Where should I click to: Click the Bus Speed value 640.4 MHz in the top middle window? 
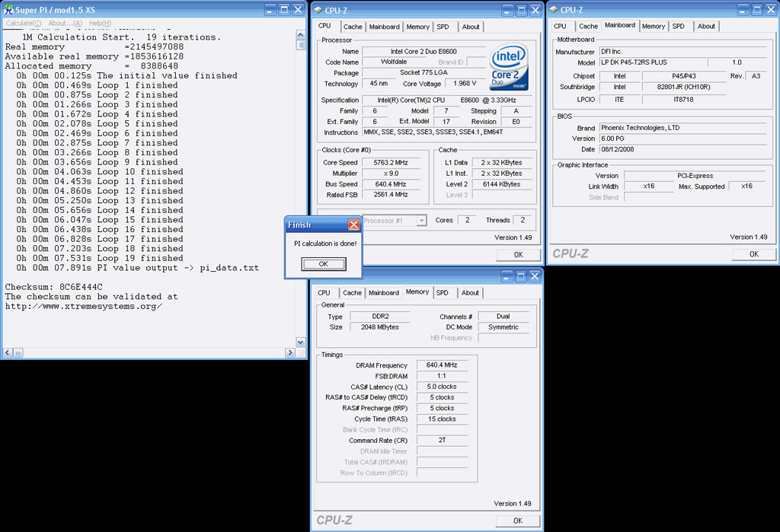tap(391, 184)
